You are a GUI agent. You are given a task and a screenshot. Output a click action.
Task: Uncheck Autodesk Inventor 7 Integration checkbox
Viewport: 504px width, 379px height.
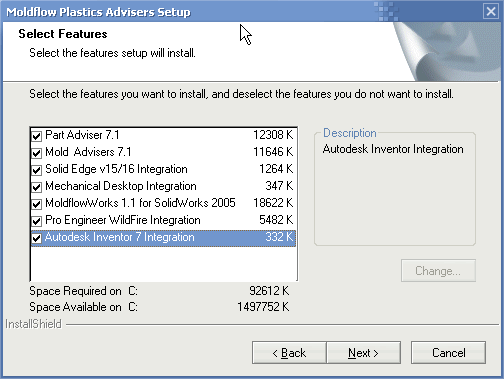36,238
